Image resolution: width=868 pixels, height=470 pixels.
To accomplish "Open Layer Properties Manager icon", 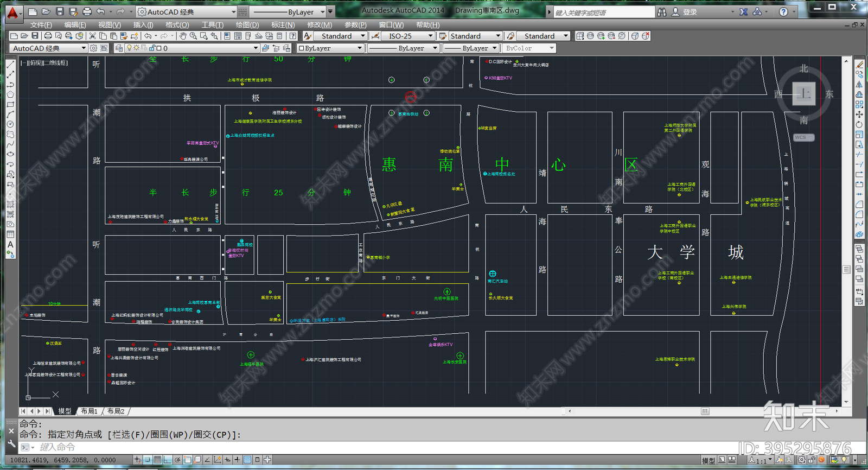I will 119,48.
